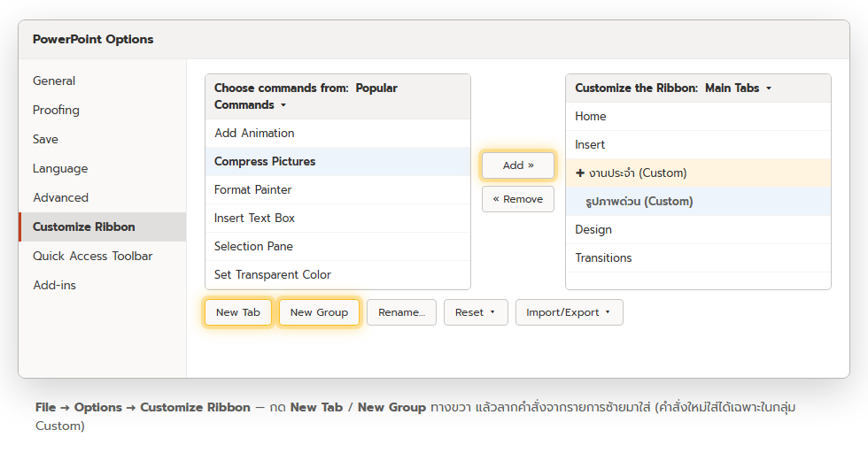The height and width of the screenshot is (453, 868).
Task: Open the Language options category
Action: click(x=103, y=169)
